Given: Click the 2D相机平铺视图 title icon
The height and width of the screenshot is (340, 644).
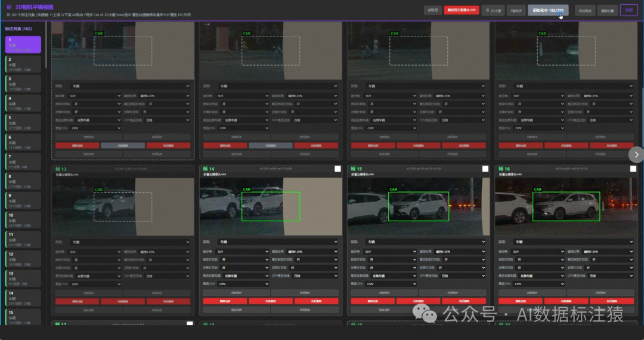Looking at the screenshot, I should pyautogui.click(x=9, y=7).
